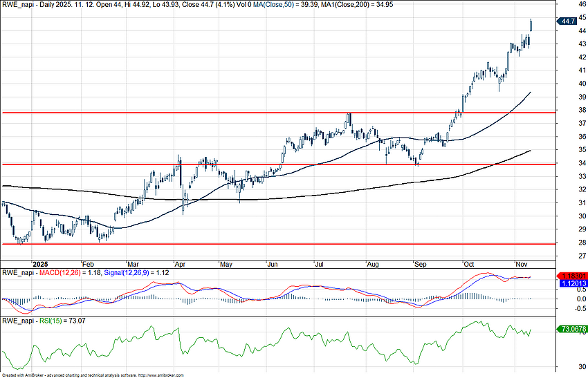
Task: Click the green RSI value tag 73.0678
Action: point(573,330)
